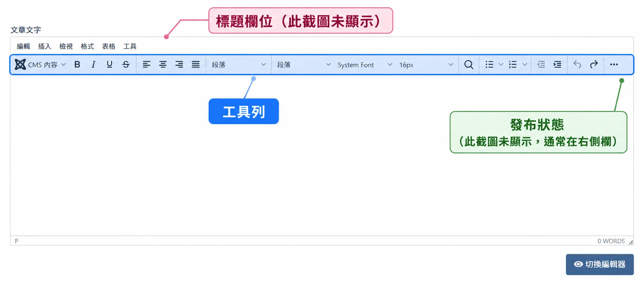Open the 格式 menu
Screen dimensions: 644x291
(87, 46)
